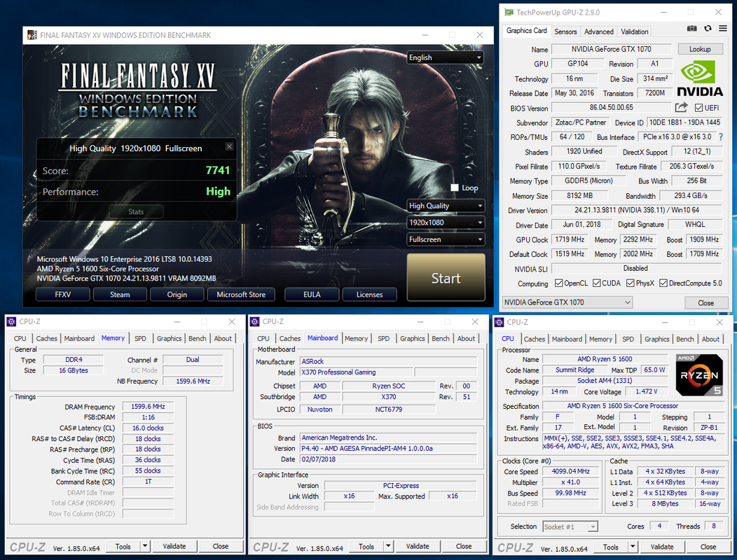This screenshot has height=560, width=737.
Task: Open the EULA button
Action: tap(312, 295)
